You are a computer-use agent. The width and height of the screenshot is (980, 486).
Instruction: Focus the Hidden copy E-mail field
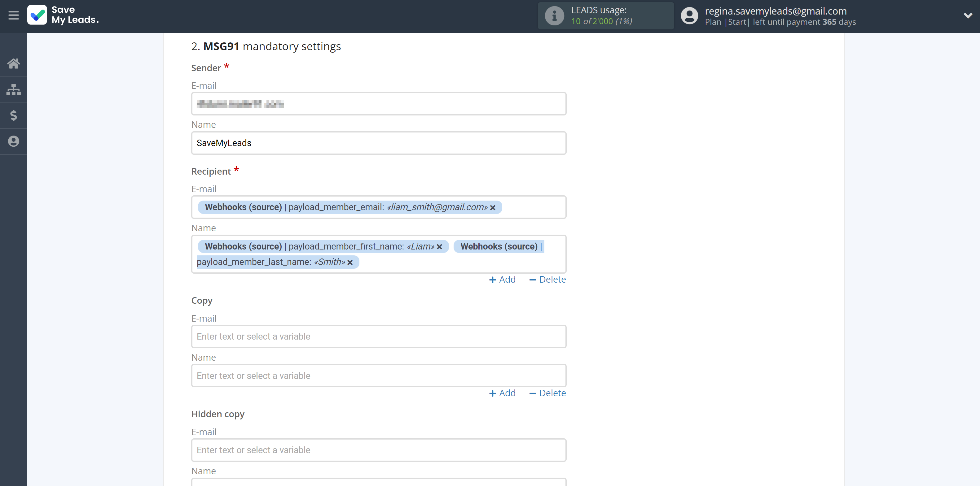tap(379, 450)
